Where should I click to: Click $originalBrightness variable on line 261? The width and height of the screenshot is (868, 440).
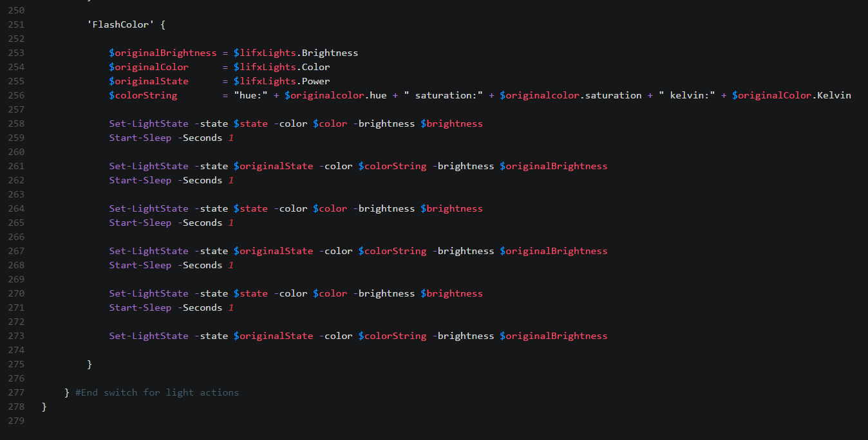pos(554,166)
